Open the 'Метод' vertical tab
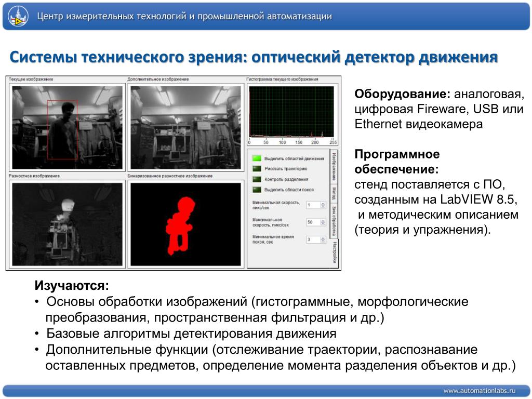This screenshot has height=399, width=532. pos(334,194)
